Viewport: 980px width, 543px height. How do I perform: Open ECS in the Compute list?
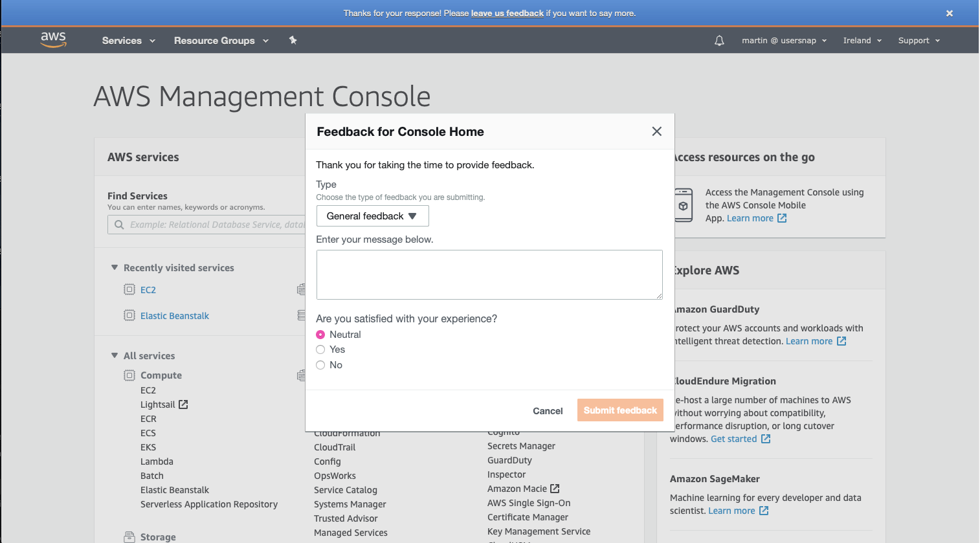(148, 433)
